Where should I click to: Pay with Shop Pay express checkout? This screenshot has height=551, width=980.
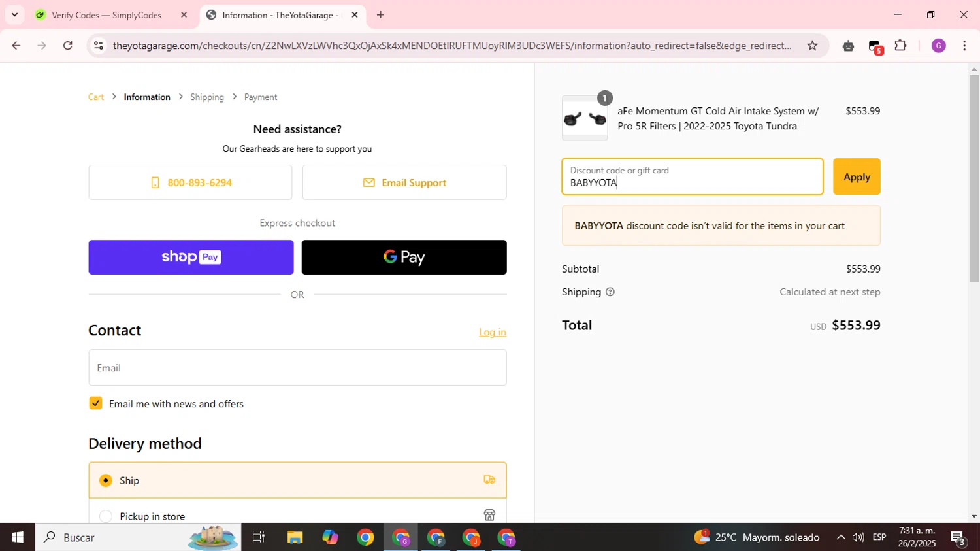coord(191,257)
